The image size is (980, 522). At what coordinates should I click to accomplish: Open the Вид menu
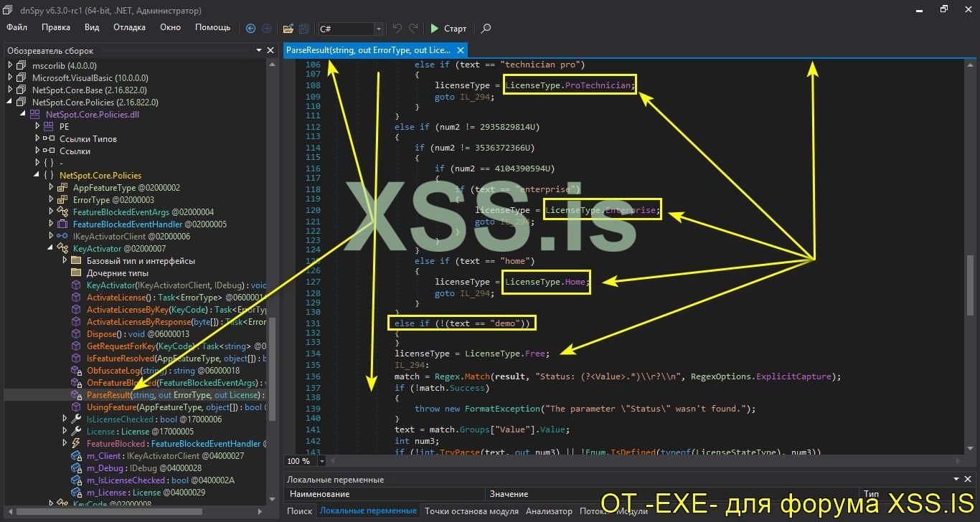point(92,27)
